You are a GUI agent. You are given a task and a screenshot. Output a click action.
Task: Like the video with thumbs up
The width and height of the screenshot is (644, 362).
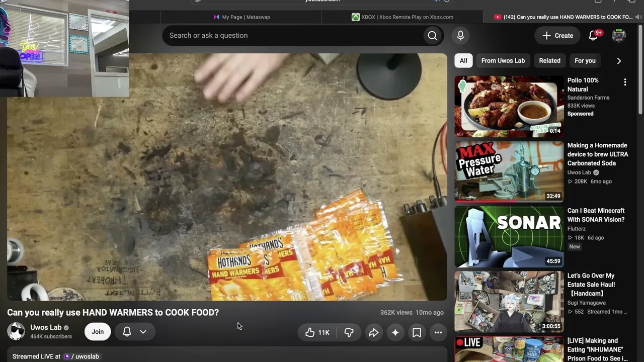point(317,332)
